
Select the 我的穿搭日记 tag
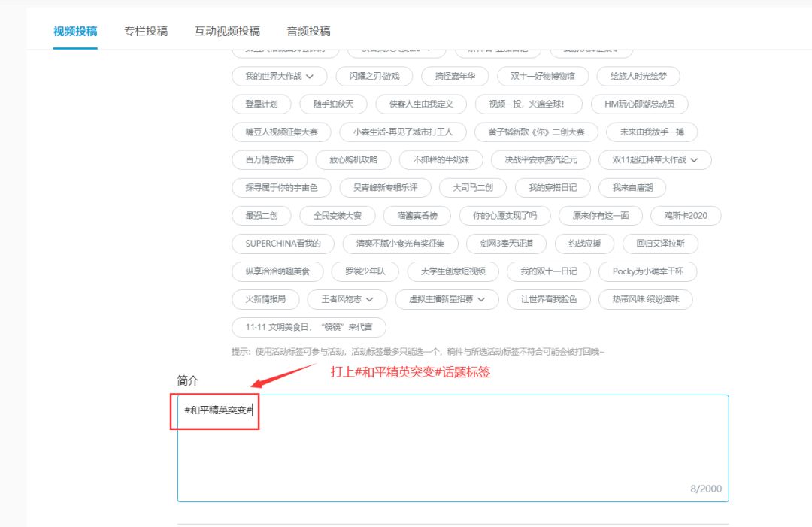[x=553, y=188]
